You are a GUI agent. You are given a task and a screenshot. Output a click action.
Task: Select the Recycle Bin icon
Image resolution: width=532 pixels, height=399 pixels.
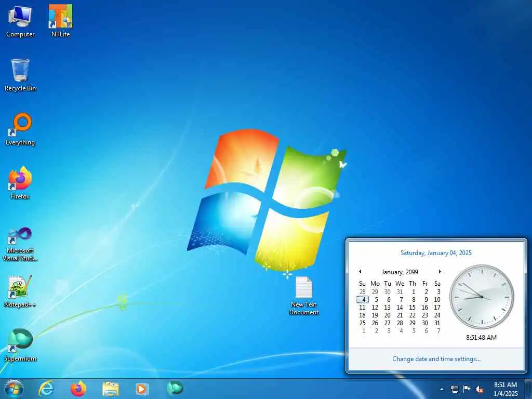(x=20, y=75)
